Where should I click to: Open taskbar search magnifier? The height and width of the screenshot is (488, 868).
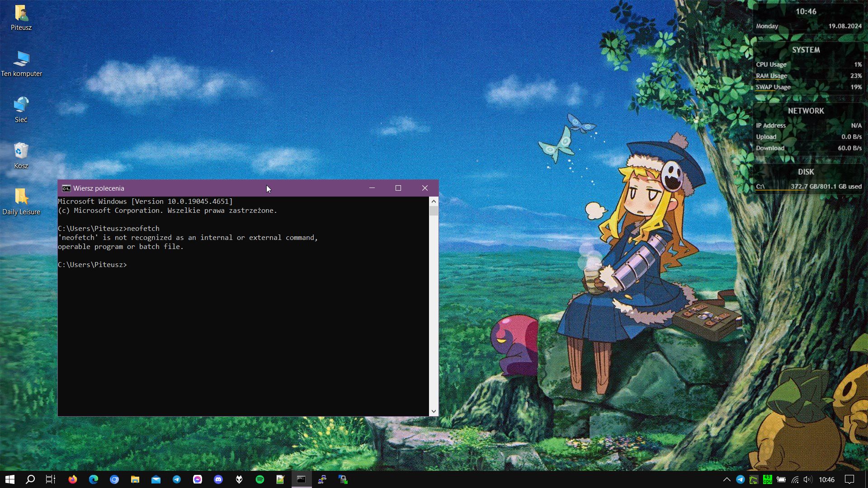[x=30, y=479]
